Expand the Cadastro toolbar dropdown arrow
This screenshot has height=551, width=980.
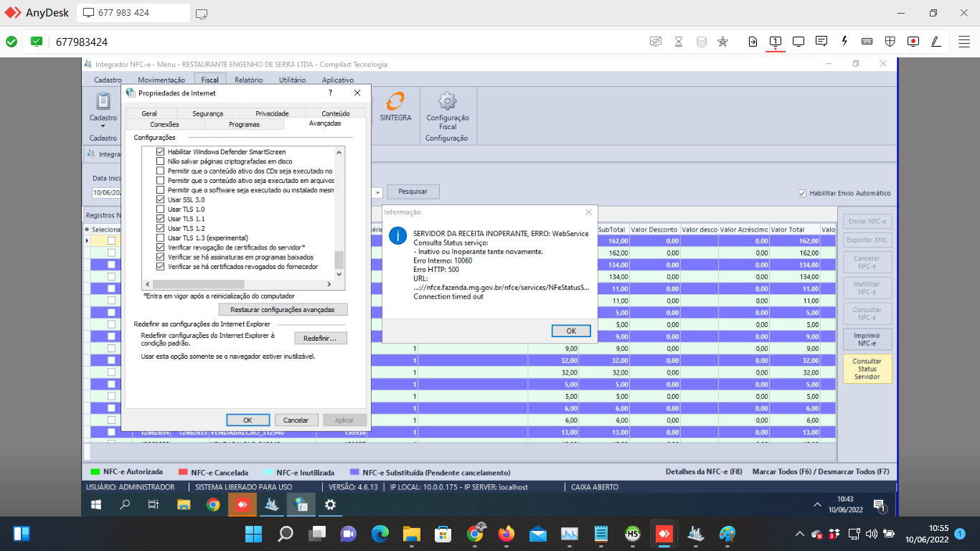(103, 126)
